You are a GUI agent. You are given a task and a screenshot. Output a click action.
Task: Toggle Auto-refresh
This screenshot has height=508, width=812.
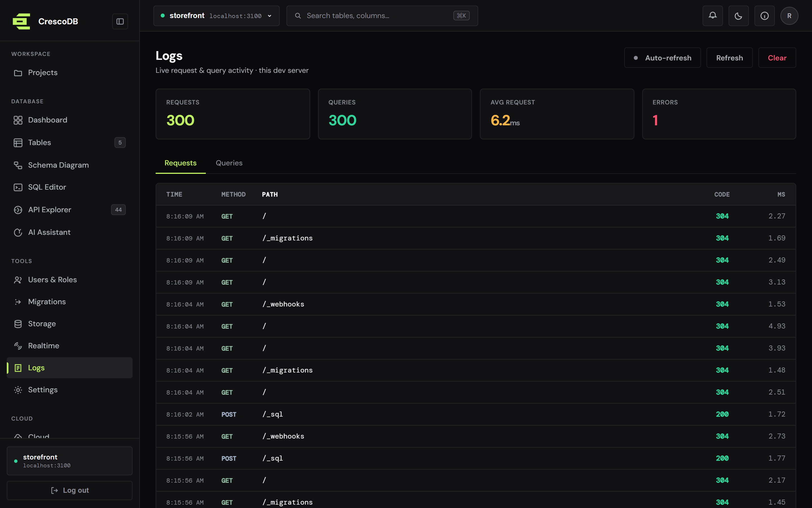pos(662,58)
